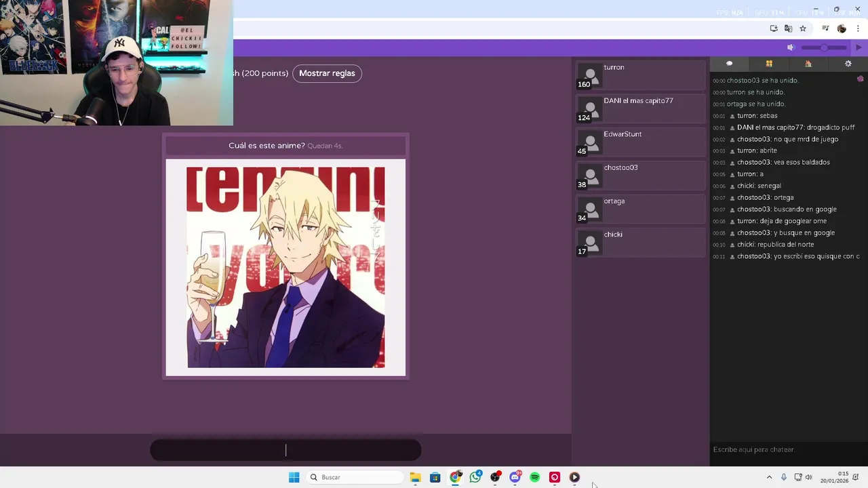
Task: Open the scoreboard tab with people icon
Action: (769, 64)
